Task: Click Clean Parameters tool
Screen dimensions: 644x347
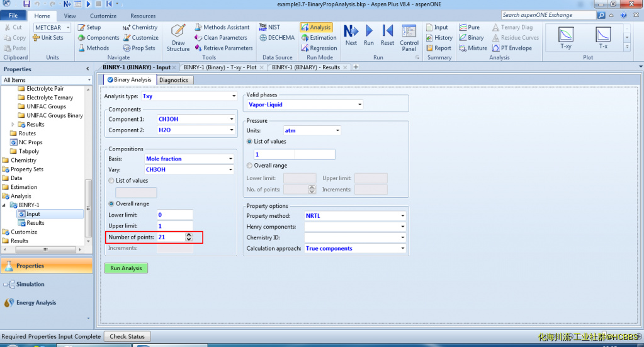Action: [221, 37]
